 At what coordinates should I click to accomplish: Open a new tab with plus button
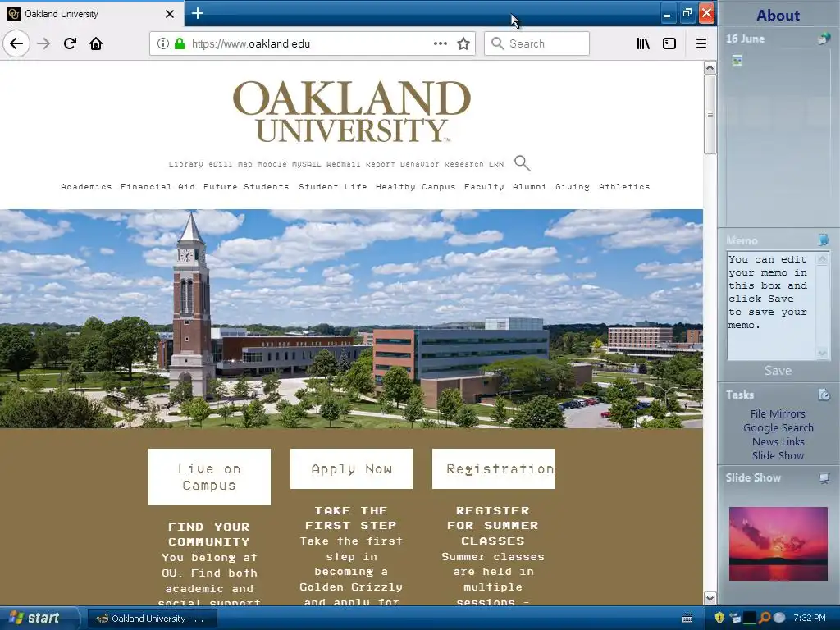(x=197, y=13)
